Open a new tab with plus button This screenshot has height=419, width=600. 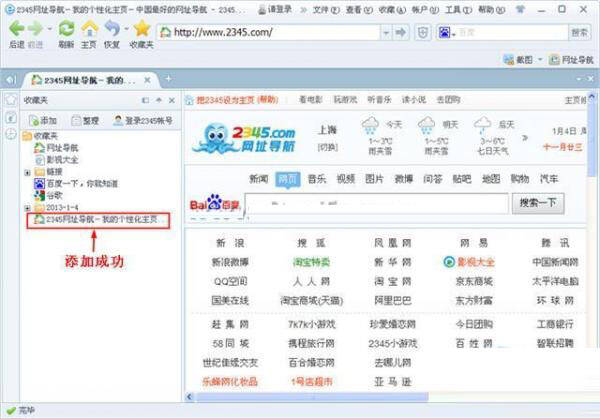[168, 79]
